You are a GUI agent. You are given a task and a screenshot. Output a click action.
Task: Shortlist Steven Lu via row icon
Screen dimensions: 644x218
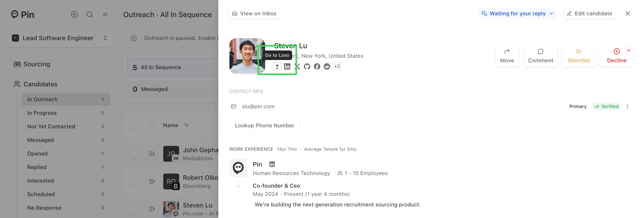(152, 209)
